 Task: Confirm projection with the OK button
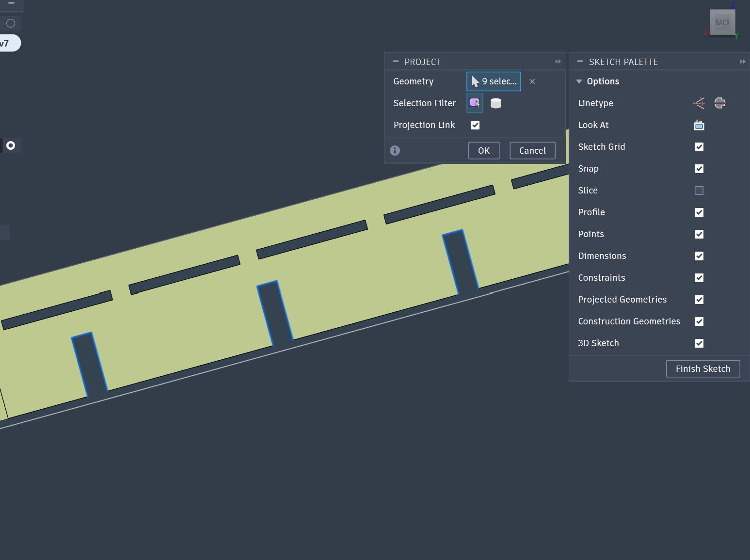click(483, 150)
